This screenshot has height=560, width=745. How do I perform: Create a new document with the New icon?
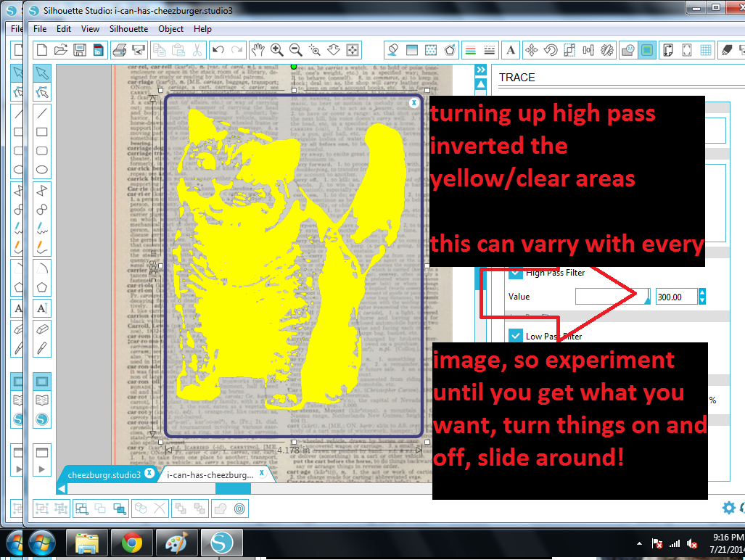pyautogui.click(x=42, y=50)
